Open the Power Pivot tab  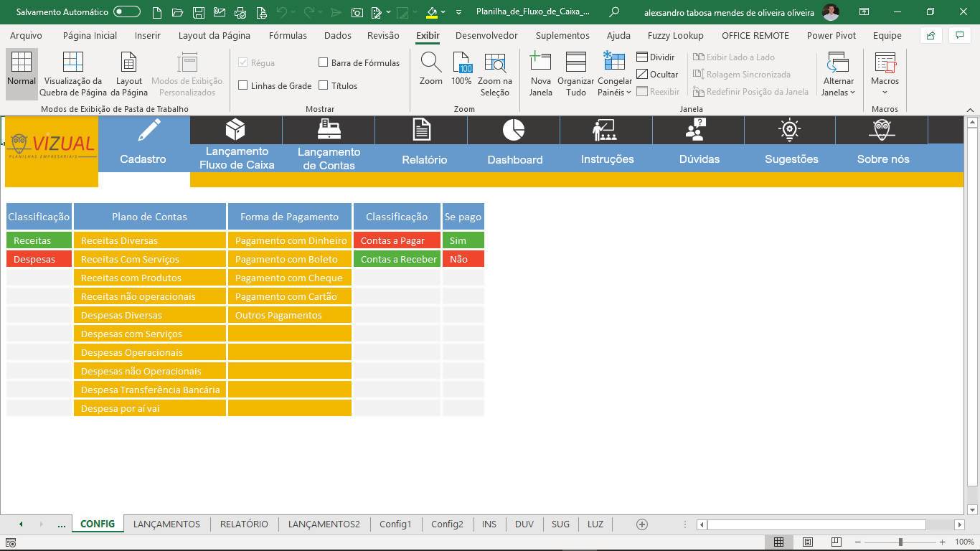point(831,35)
